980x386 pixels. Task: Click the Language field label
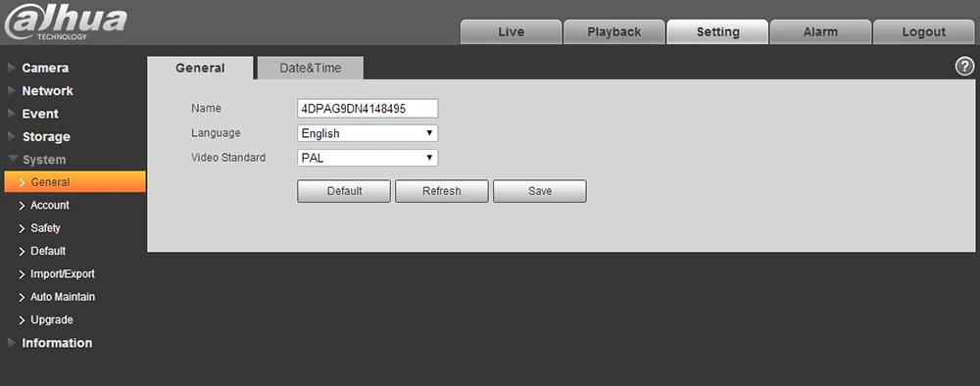tap(216, 133)
